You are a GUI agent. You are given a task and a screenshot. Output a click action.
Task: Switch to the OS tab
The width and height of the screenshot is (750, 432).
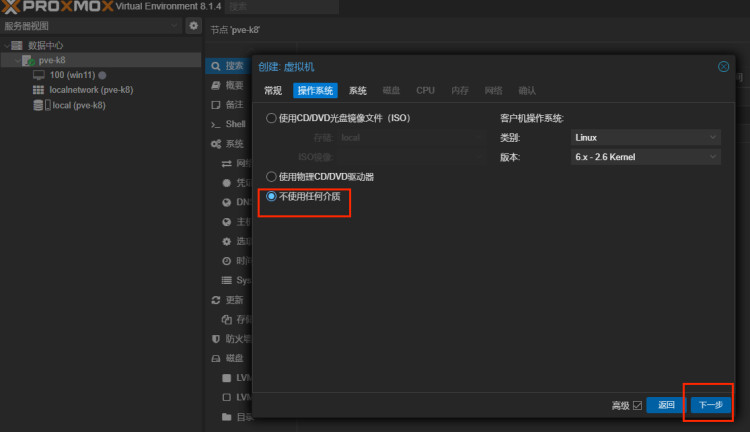315,90
